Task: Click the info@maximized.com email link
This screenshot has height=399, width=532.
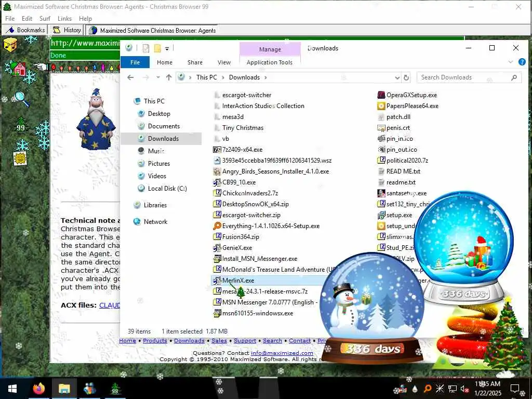Action: pyautogui.click(x=282, y=353)
